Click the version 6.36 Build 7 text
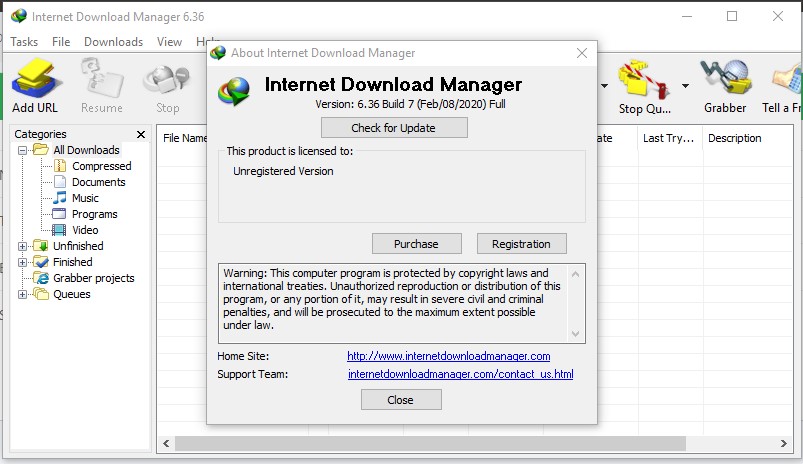This screenshot has width=803, height=464. 410,104
